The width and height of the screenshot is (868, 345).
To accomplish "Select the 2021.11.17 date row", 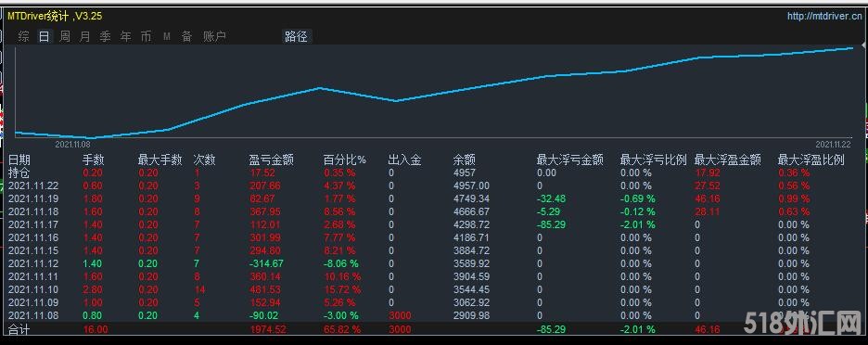I will 33,224.
